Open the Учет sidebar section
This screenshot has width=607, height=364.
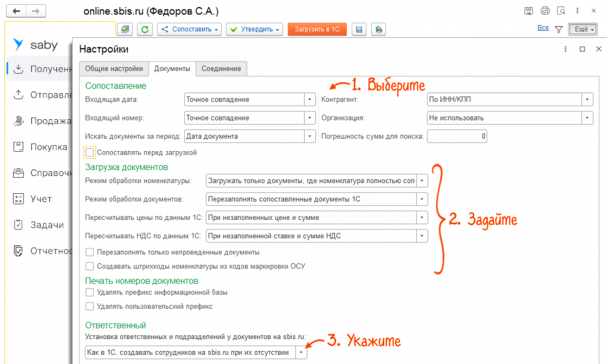tap(41, 199)
